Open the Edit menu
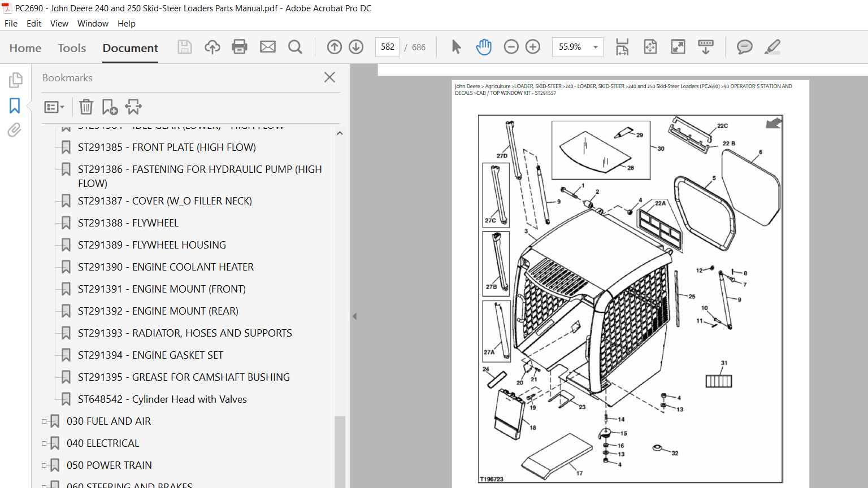868x488 pixels. (x=34, y=24)
